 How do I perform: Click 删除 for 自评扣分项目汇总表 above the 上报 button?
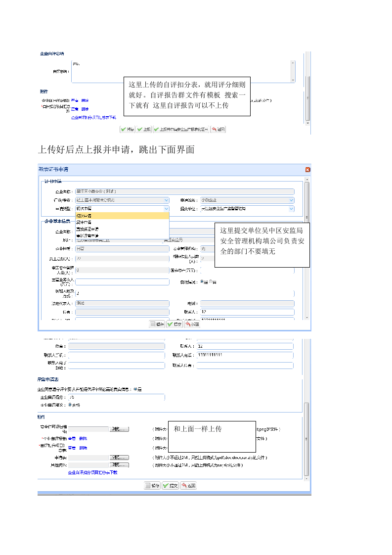pos(85,109)
